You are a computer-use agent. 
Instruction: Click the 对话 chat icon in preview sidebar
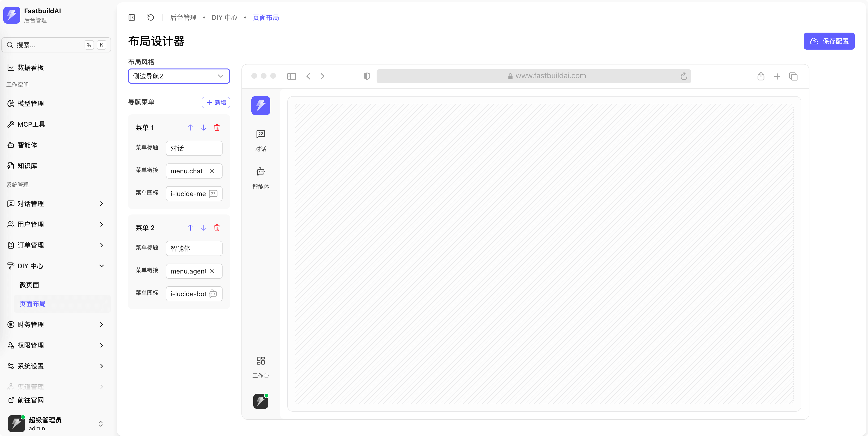pos(260,134)
